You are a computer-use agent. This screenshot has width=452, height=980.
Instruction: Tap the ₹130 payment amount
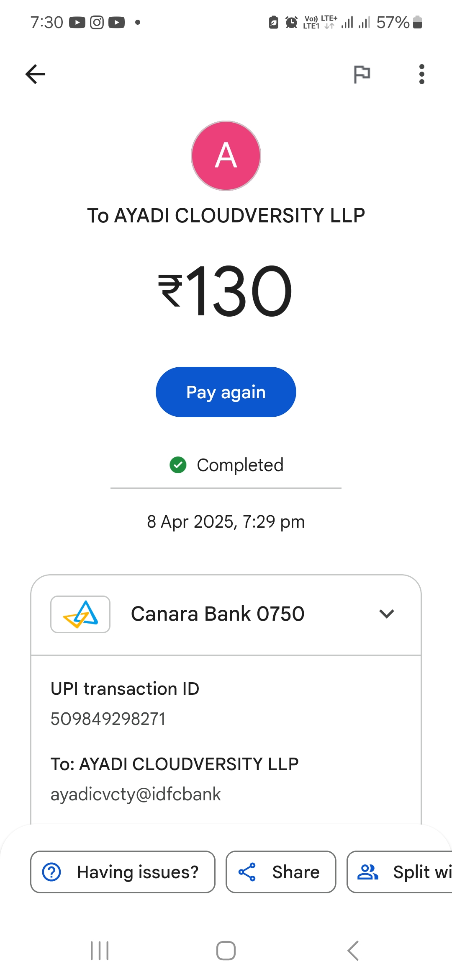point(226,291)
